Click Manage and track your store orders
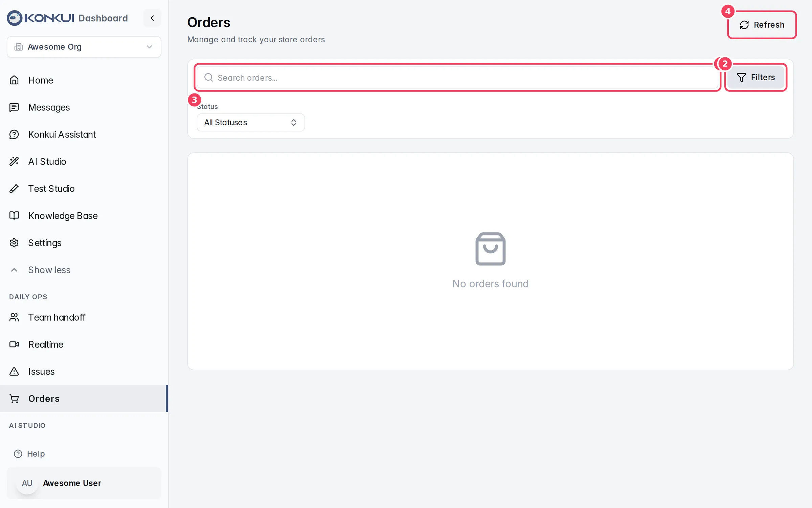This screenshot has height=508, width=812. point(256,40)
